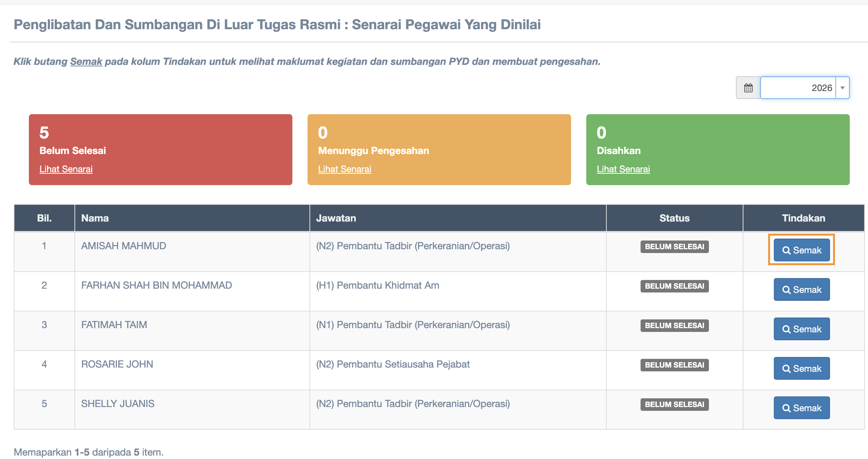Click the name FATIMAH TAIM in table

coord(114,325)
